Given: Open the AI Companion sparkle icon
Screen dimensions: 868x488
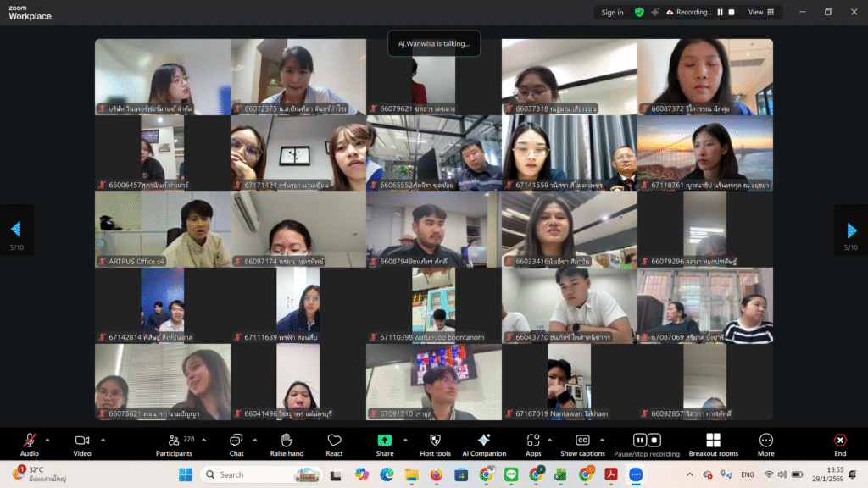Looking at the screenshot, I should point(484,441).
